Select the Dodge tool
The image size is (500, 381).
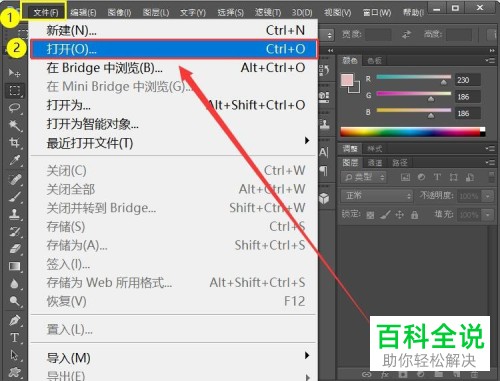click(14, 301)
